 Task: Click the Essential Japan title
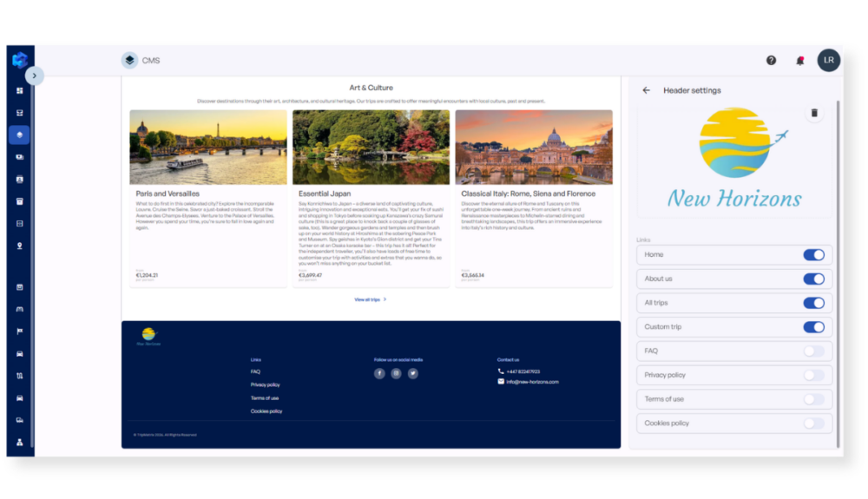325,194
